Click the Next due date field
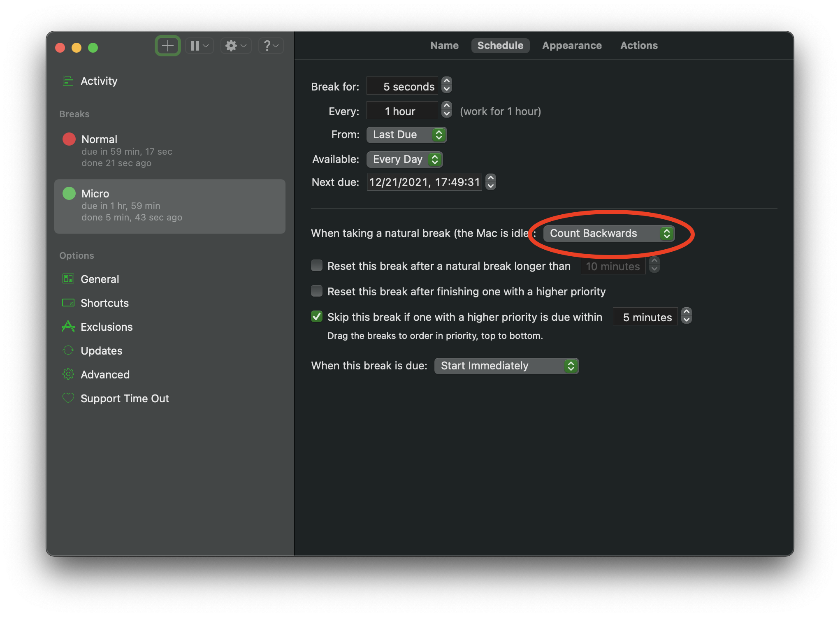 coord(425,182)
